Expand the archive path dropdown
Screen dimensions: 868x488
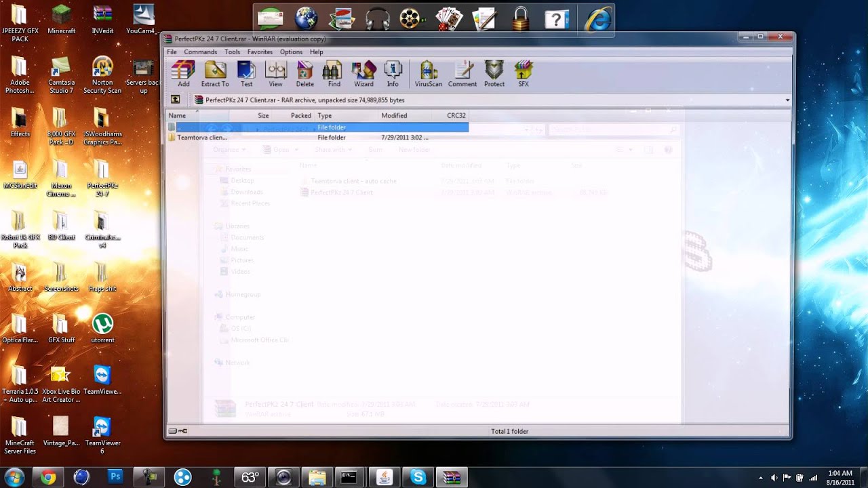coord(787,100)
